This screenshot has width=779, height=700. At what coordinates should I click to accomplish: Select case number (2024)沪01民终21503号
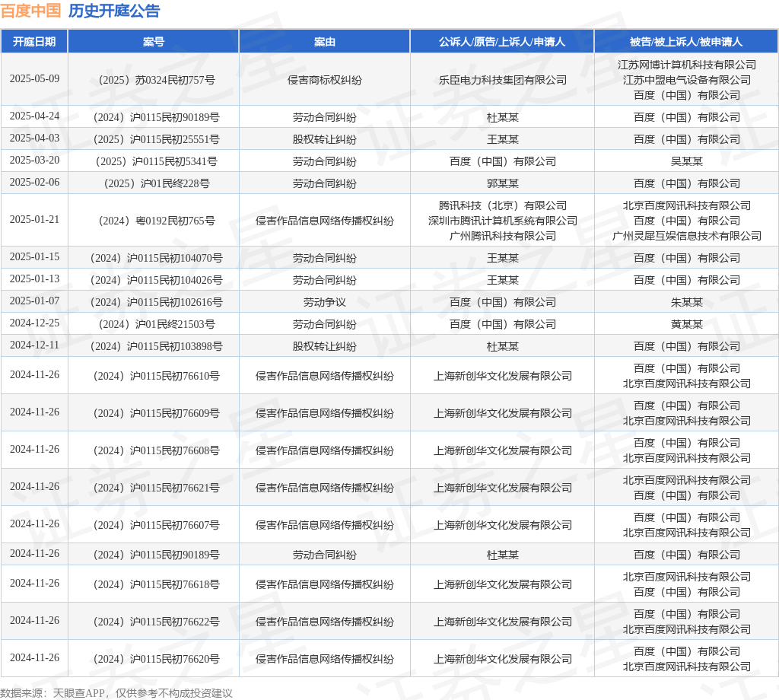click(x=157, y=324)
